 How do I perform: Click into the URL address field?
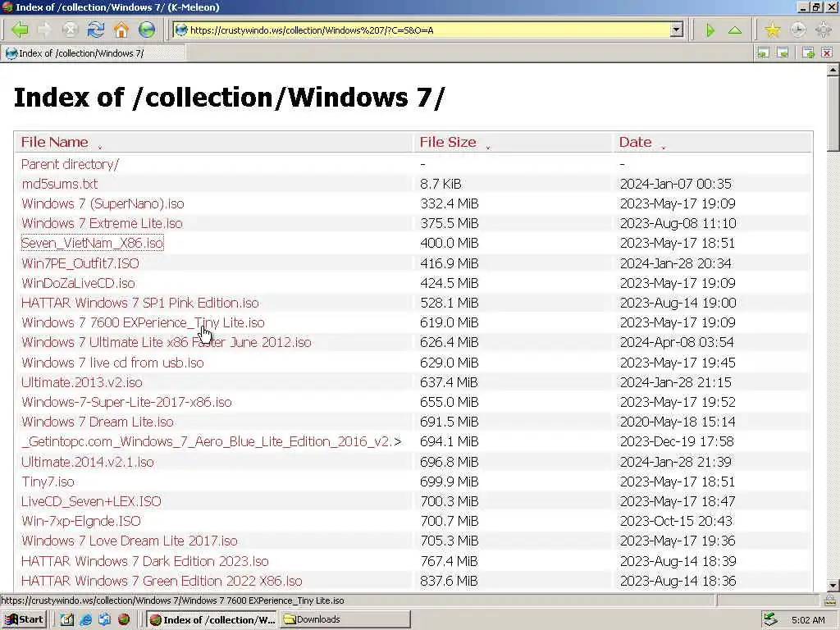click(x=428, y=30)
